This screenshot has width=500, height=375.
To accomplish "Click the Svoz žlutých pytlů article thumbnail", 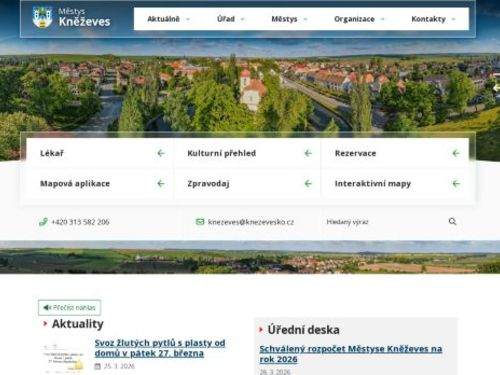I will tap(64, 357).
